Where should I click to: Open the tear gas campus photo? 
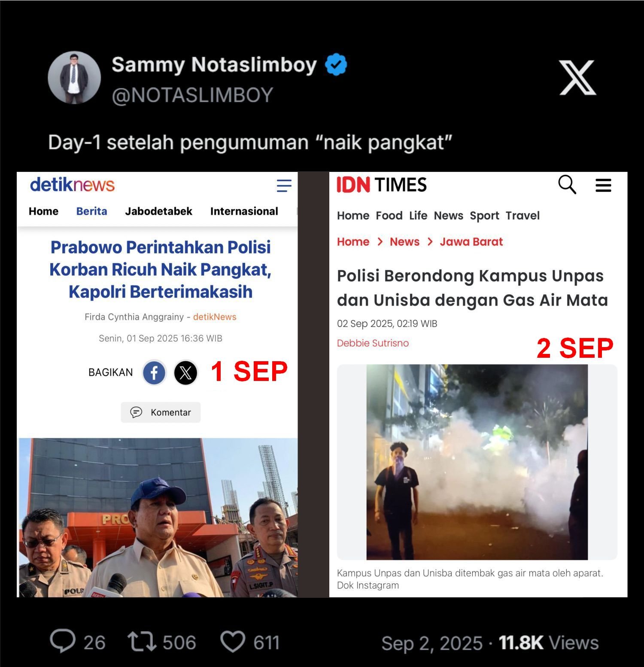coord(477,462)
